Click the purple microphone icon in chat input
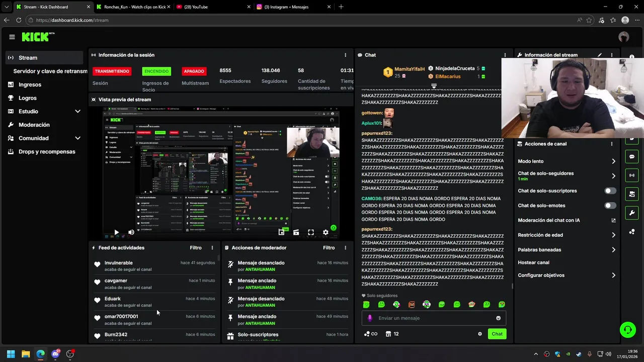Image resolution: width=644 pixels, height=362 pixels. [370, 318]
